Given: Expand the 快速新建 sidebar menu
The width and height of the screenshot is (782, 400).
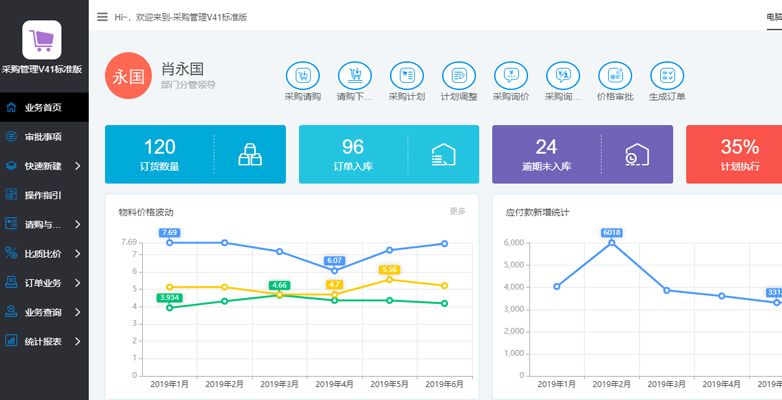Looking at the screenshot, I should click(44, 166).
